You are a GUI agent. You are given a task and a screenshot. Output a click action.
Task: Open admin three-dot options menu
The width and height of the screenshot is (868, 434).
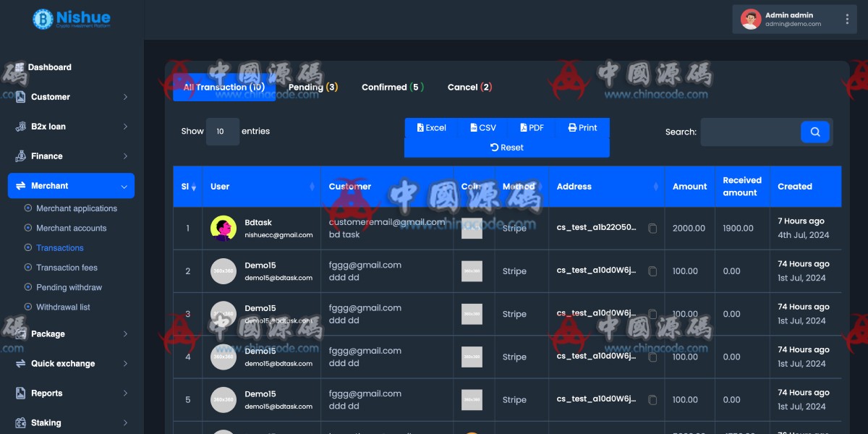847,20
